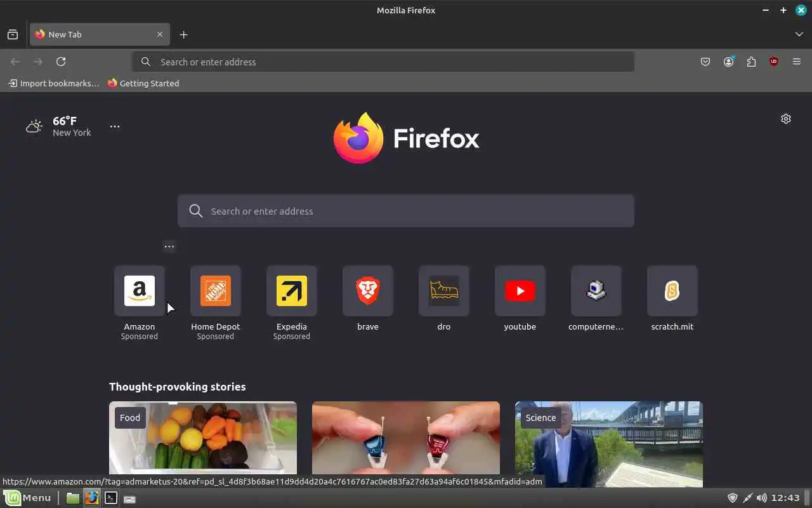Viewport: 812px width, 508px height.
Task: Open the Firefox View tab icon
Action: [13, 34]
